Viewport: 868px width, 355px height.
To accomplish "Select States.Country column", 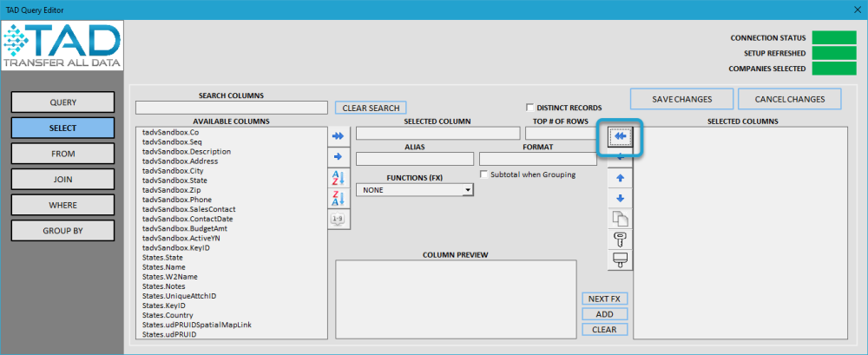I will tap(168, 315).
